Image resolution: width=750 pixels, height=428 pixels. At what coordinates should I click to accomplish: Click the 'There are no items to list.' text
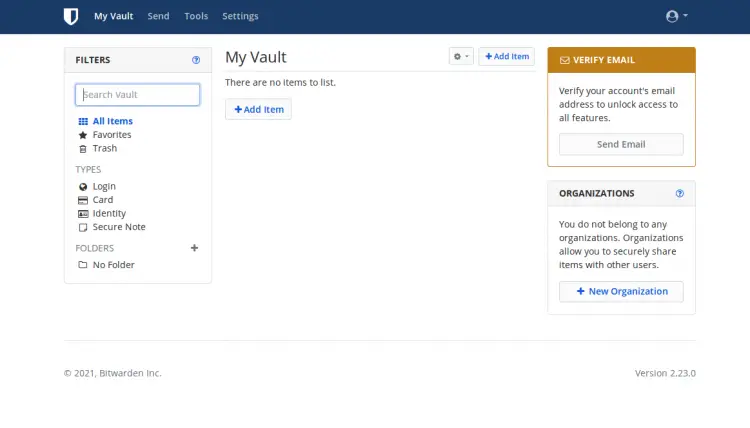click(x=280, y=82)
